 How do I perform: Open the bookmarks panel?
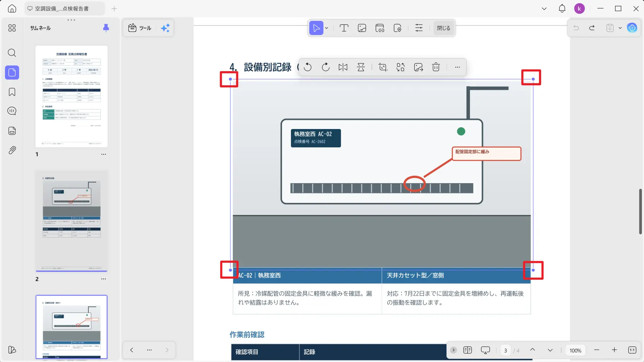coord(12,92)
